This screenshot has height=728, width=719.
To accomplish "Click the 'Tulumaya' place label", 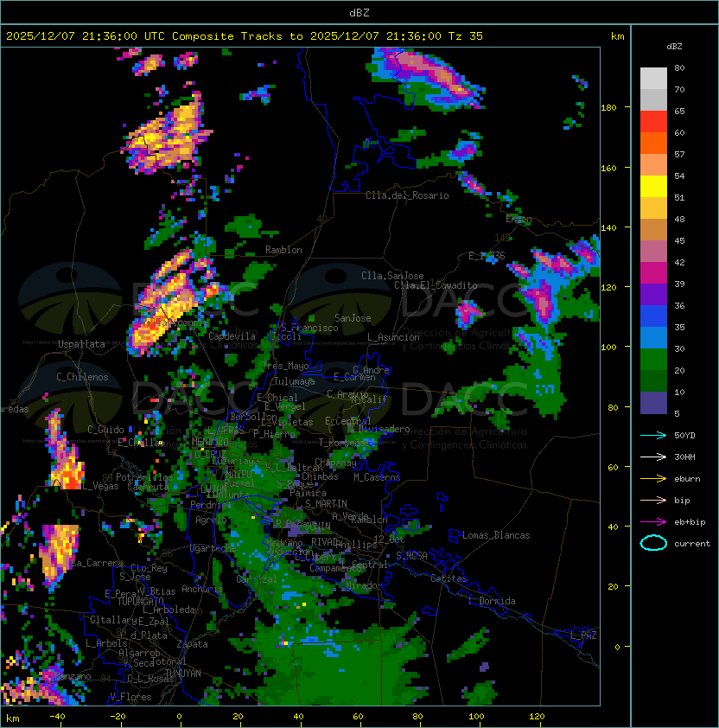I will tap(295, 381).
